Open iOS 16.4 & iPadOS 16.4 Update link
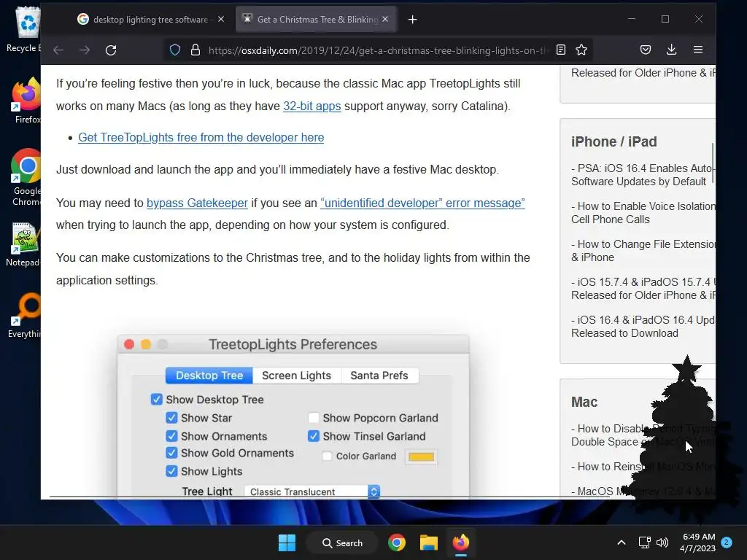 (x=643, y=327)
